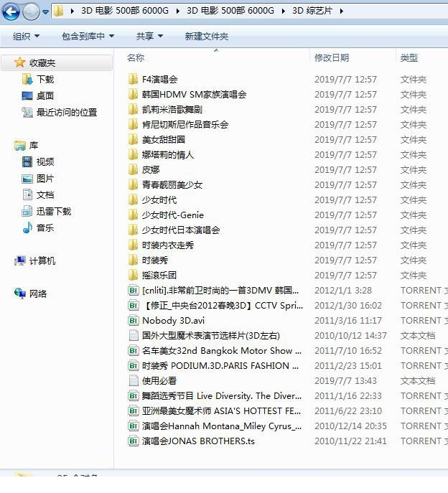Click date 2012/1/1 3:28 cell
448x493 pixels.
(343, 290)
